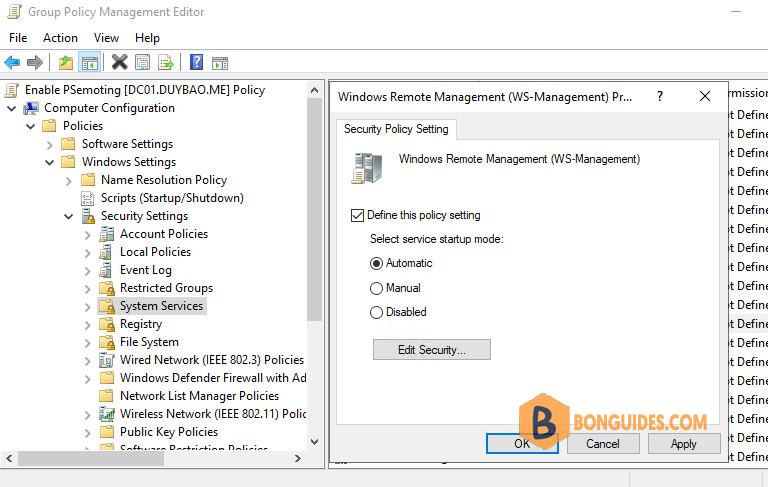Select Network List Manager Policies
This screenshot has height=487, width=768.
point(199,396)
